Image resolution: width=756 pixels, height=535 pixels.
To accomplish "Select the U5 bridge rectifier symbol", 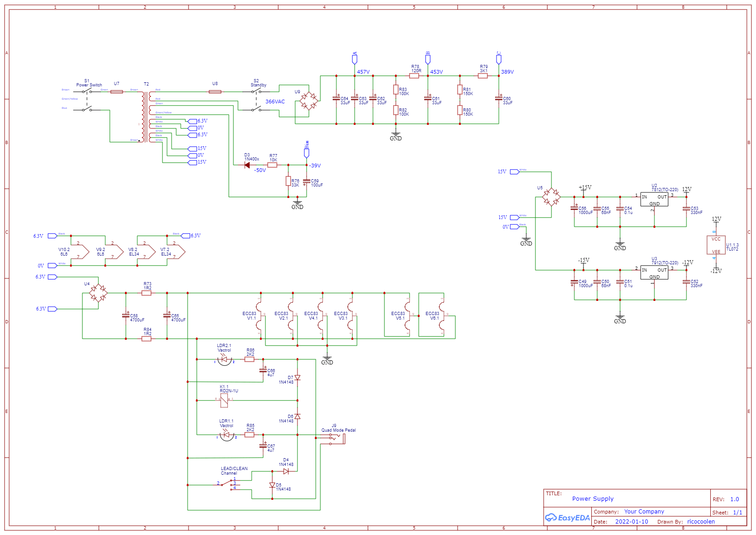I will pyautogui.click(x=551, y=197).
